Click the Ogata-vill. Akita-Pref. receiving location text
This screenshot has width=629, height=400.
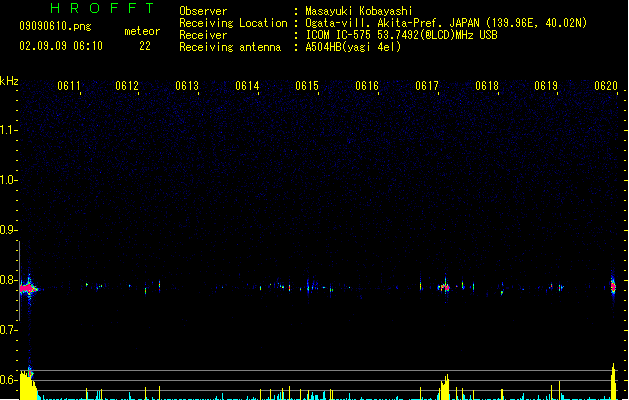coord(446,23)
